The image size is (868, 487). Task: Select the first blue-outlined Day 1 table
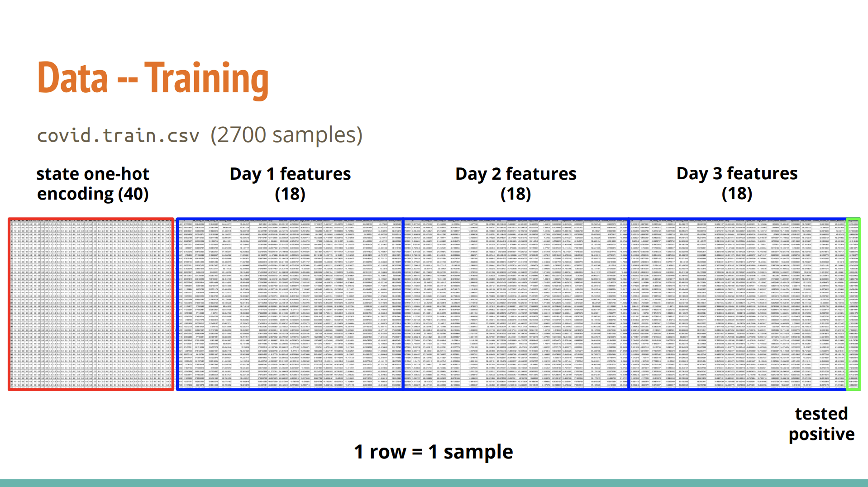(290, 304)
